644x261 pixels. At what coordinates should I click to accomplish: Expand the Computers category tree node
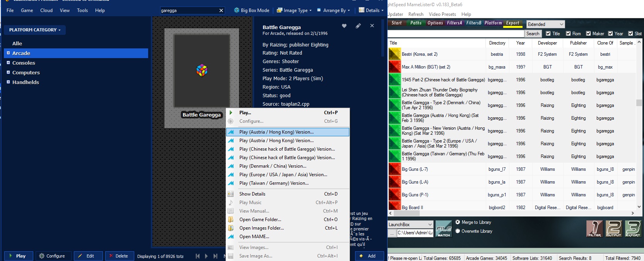(x=8, y=72)
